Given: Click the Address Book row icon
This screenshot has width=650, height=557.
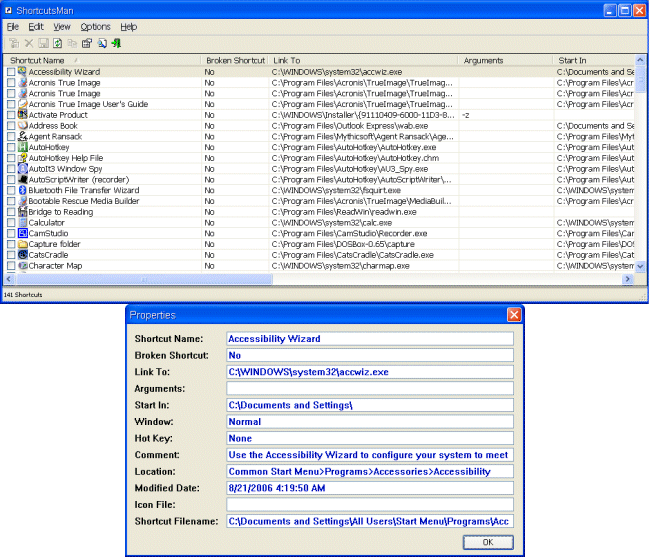Looking at the screenshot, I should coord(22,125).
